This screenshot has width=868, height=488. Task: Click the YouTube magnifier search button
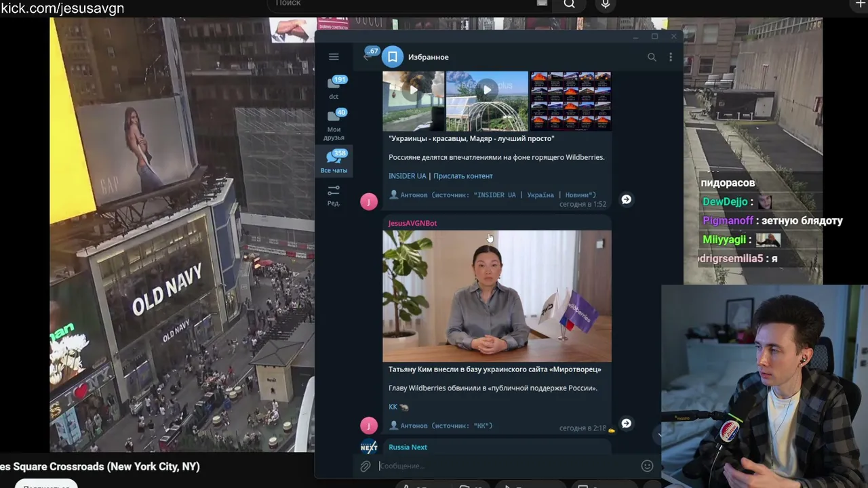[x=570, y=3]
